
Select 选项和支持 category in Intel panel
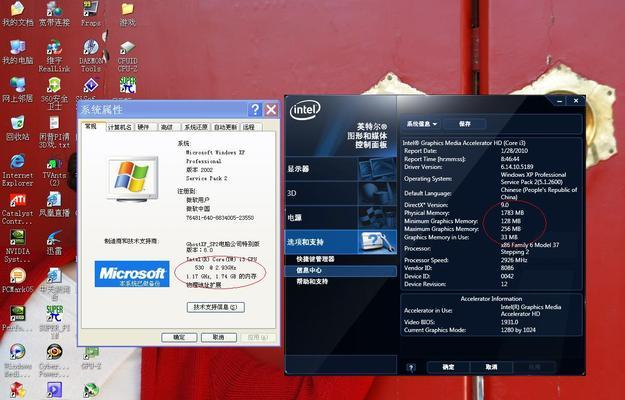[x=341, y=242]
